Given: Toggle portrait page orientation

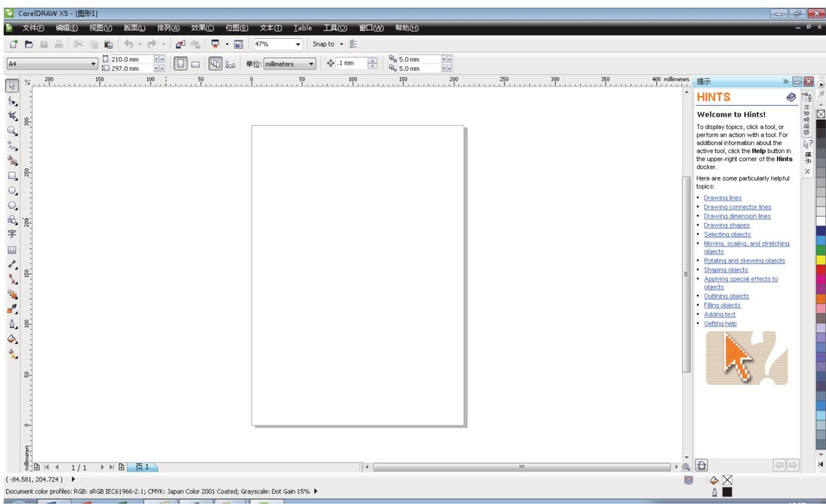Looking at the screenshot, I should pos(181,63).
